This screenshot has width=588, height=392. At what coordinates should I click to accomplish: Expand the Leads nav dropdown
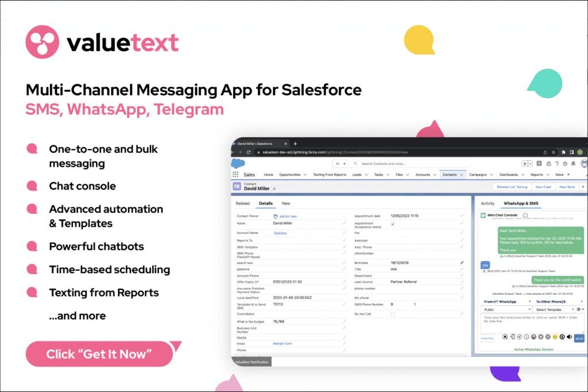[x=366, y=175]
